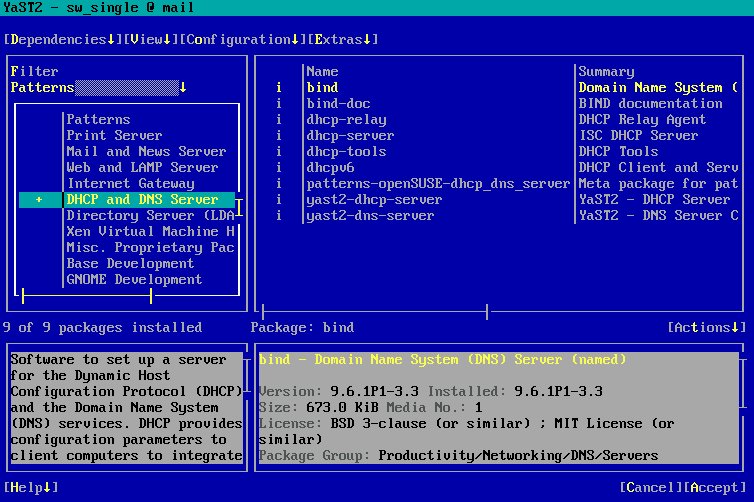Select the dhcp-tools package name
Image resolution: width=754 pixels, height=502 pixels.
(x=346, y=151)
